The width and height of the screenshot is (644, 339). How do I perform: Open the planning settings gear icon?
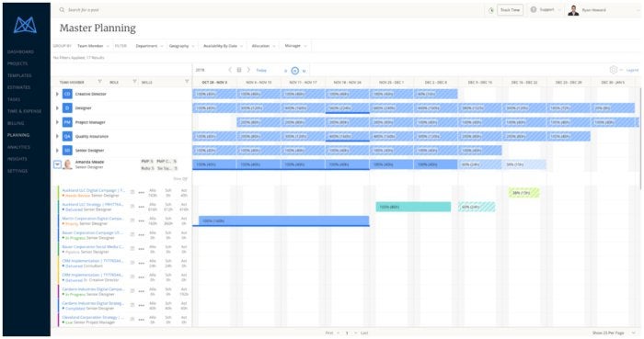tap(614, 70)
